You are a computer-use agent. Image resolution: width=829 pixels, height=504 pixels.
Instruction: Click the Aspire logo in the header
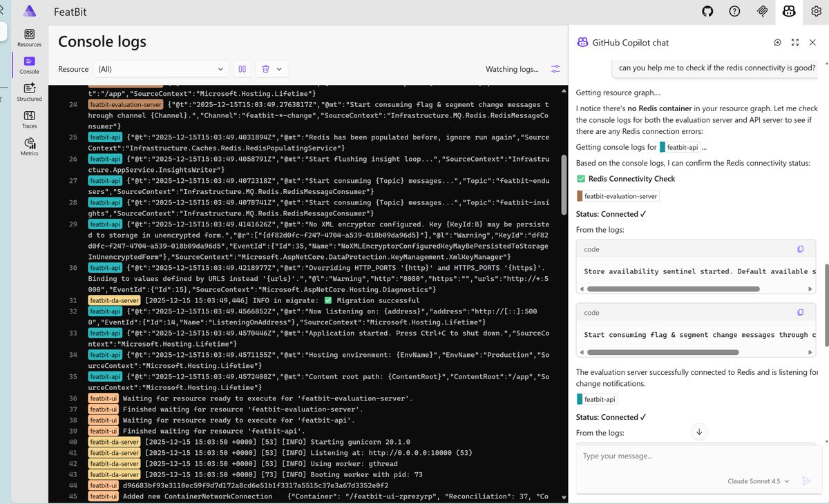[x=29, y=11]
